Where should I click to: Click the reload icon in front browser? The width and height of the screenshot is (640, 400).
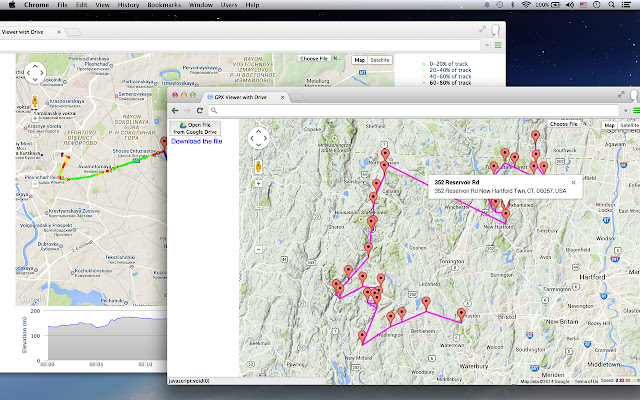point(202,108)
